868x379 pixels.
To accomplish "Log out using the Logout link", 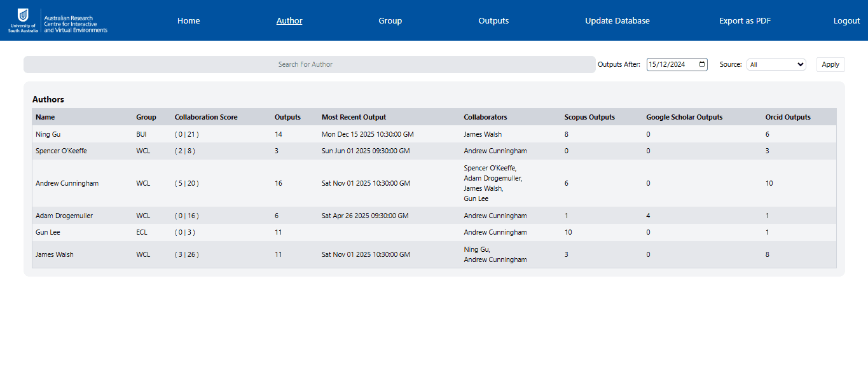I will coord(846,20).
